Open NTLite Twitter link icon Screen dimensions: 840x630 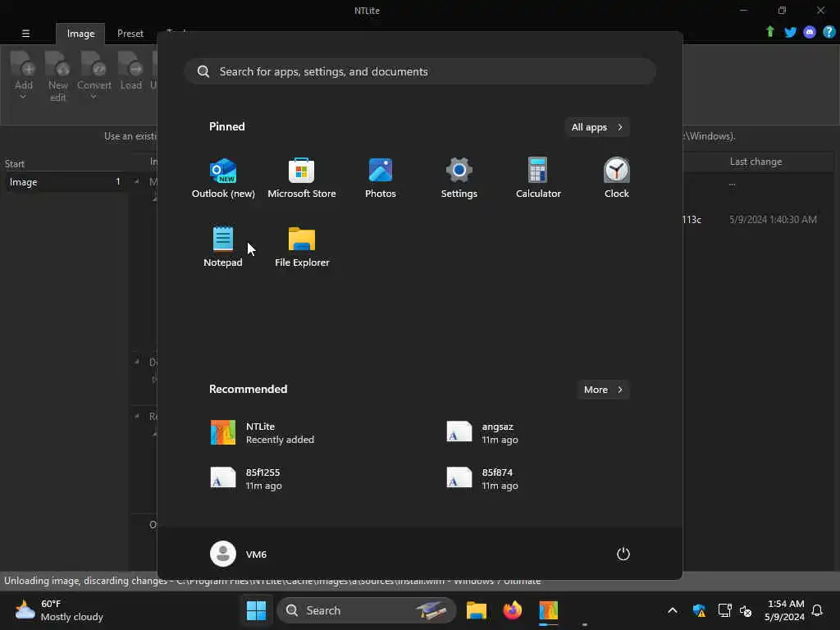click(790, 32)
